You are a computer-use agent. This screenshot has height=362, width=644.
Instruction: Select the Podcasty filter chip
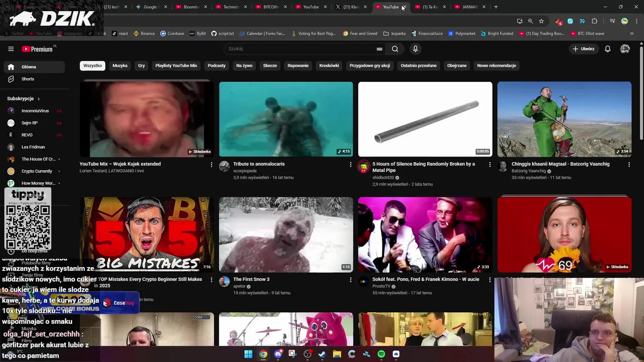[216, 65]
